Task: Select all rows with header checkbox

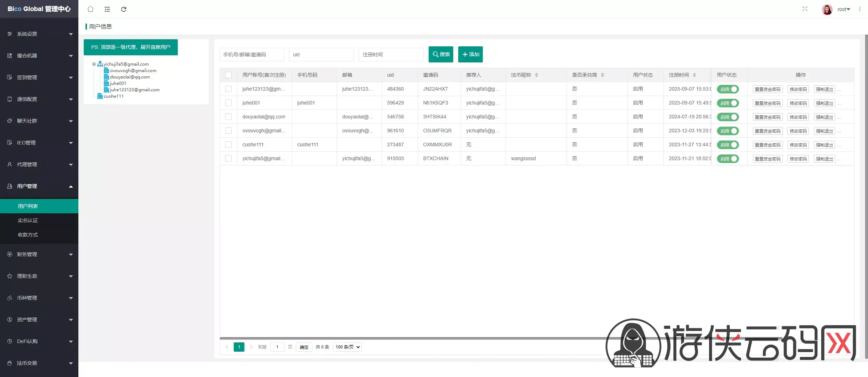Action: pos(228,75)
